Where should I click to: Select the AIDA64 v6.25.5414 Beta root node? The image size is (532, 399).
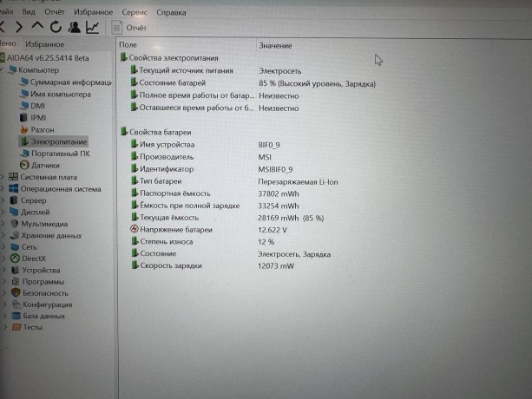[48, 58]
